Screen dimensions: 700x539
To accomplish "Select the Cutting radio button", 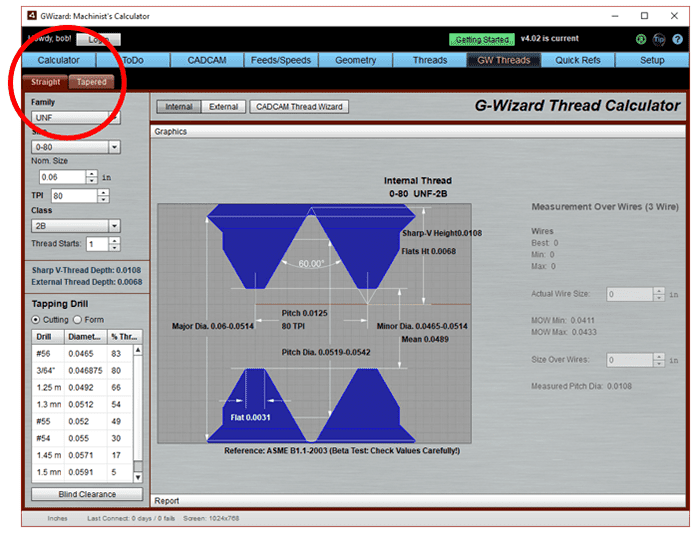I will point(36,320).
